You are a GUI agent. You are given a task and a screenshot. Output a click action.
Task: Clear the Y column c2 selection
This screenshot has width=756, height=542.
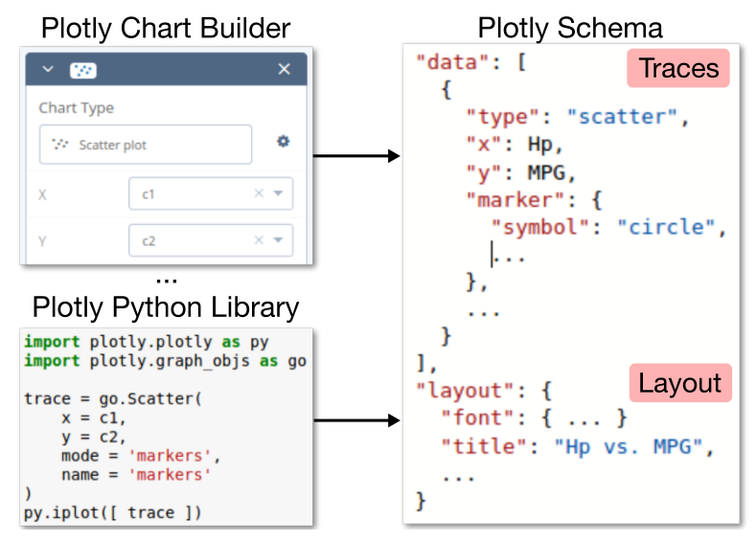[259, 240]
